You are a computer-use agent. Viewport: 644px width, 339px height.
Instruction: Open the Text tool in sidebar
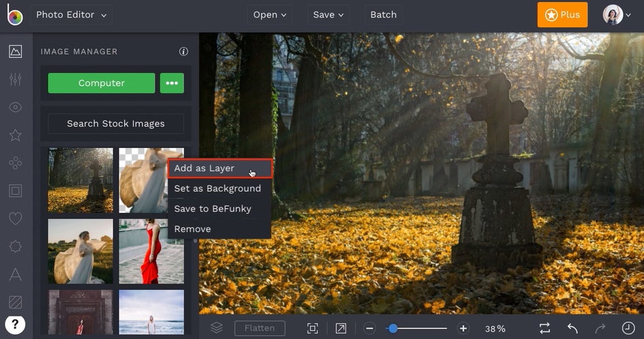coord(16,274)
